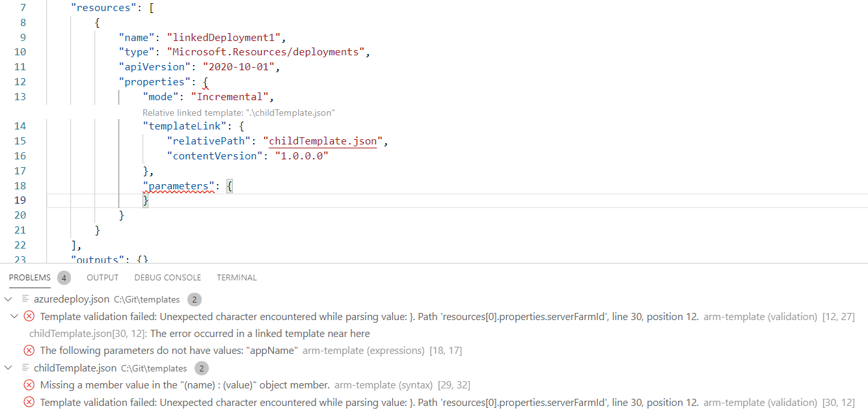Screen dimensions: 868x417
Task: Click the error icon beside the azuredeploy.json template validation error
Action: [29, 317]
